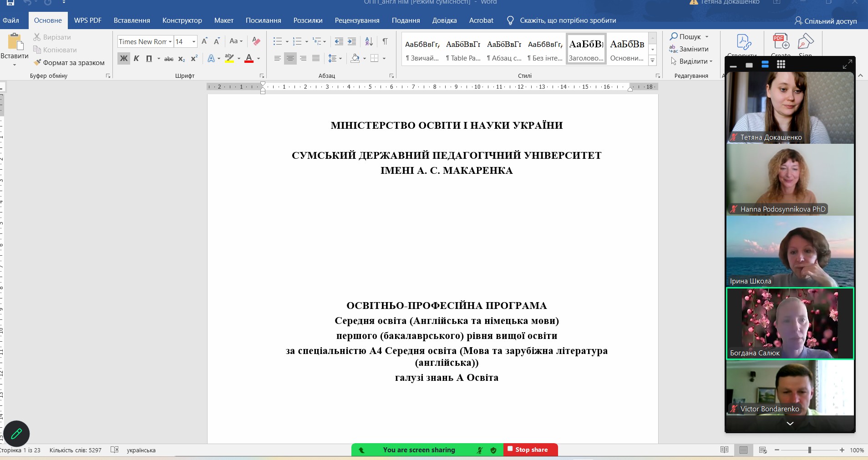Expand more participants chevron in video panel
868x460 pixels.
click(790, 423)
